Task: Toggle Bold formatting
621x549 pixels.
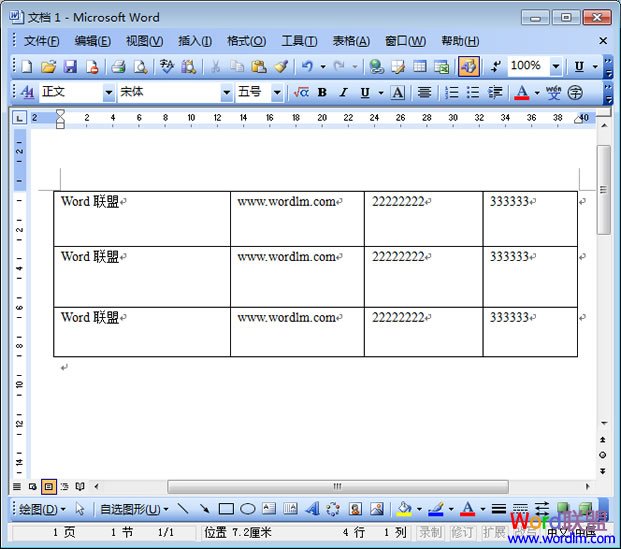Action: tap(322, 92)
